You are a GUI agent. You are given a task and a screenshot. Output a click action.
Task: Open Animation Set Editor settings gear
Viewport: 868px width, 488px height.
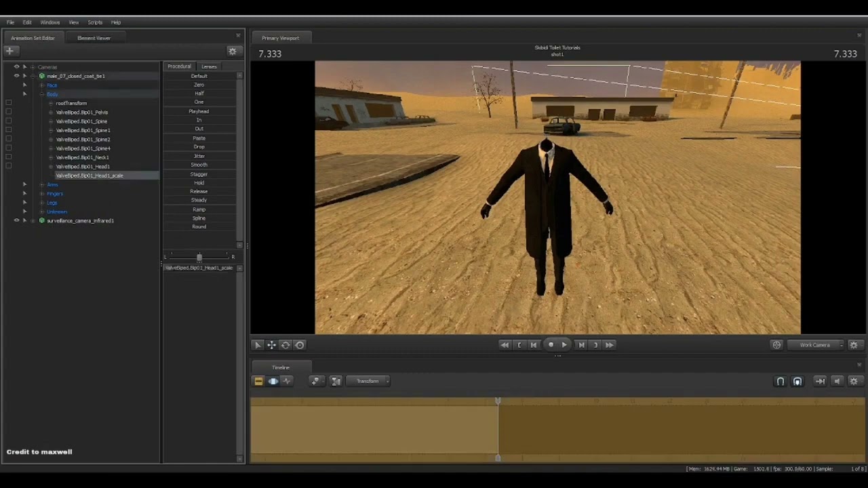pos(233,51)
